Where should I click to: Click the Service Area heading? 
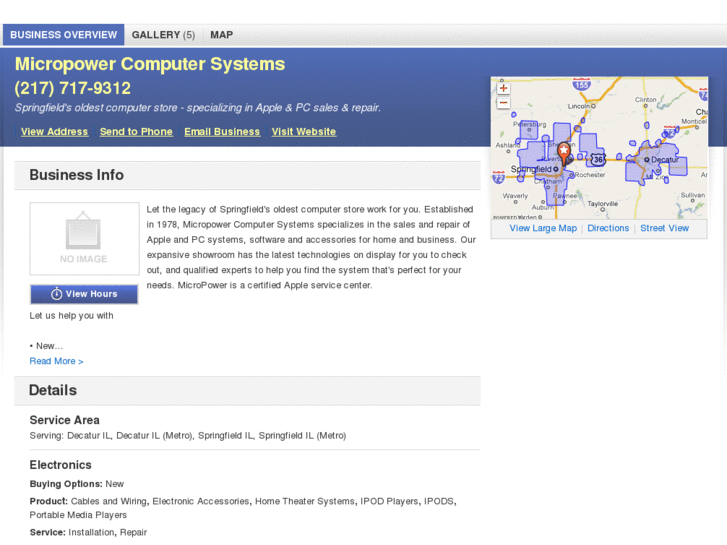coord(64,420)
